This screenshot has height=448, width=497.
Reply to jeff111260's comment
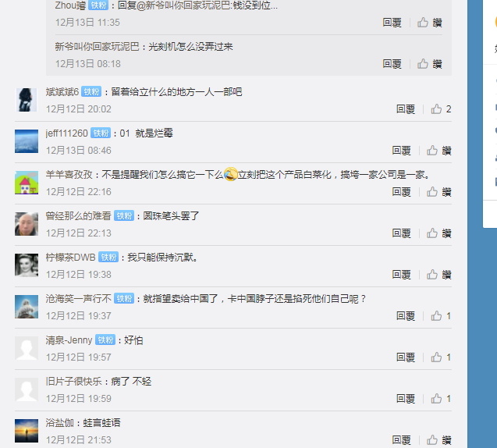pyautogui.click(x=401, y=151)
